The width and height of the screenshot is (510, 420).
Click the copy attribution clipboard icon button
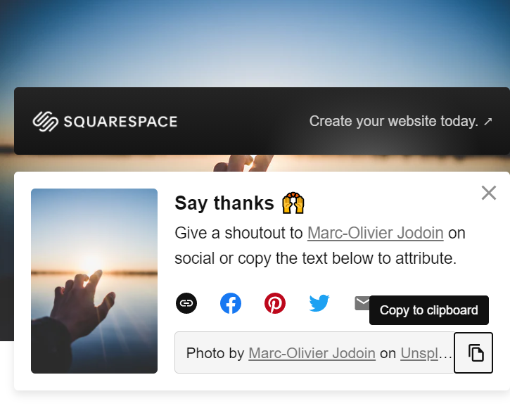pyautogui.click(x=473, y=352)
